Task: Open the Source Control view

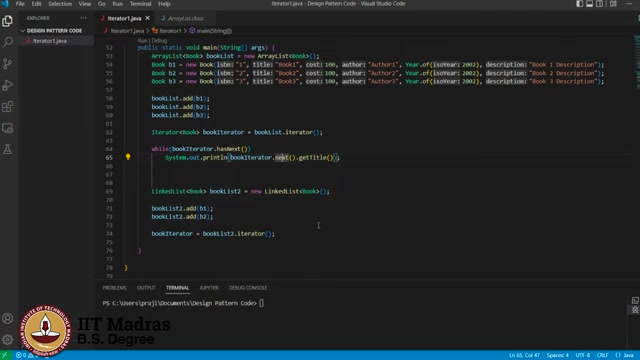Action: pyautogui.click(x=7, y=63)
